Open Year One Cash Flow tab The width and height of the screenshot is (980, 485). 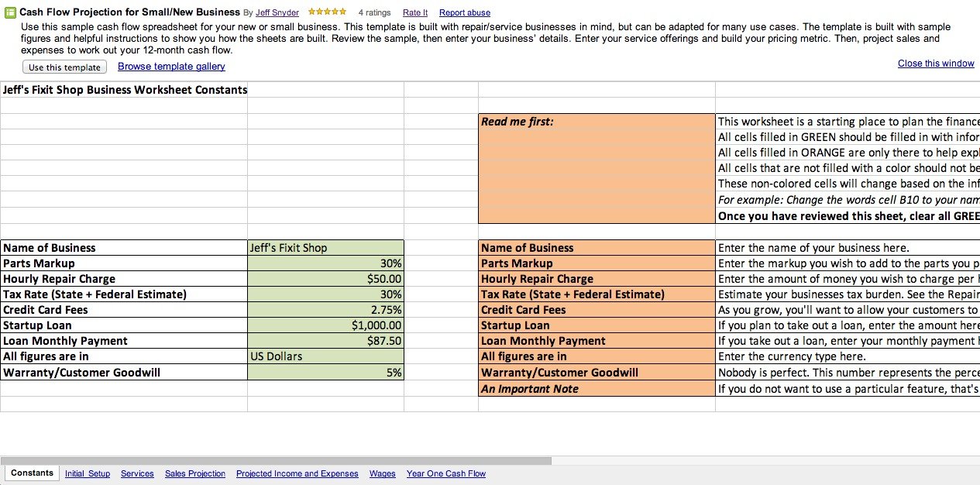point(446,473)
